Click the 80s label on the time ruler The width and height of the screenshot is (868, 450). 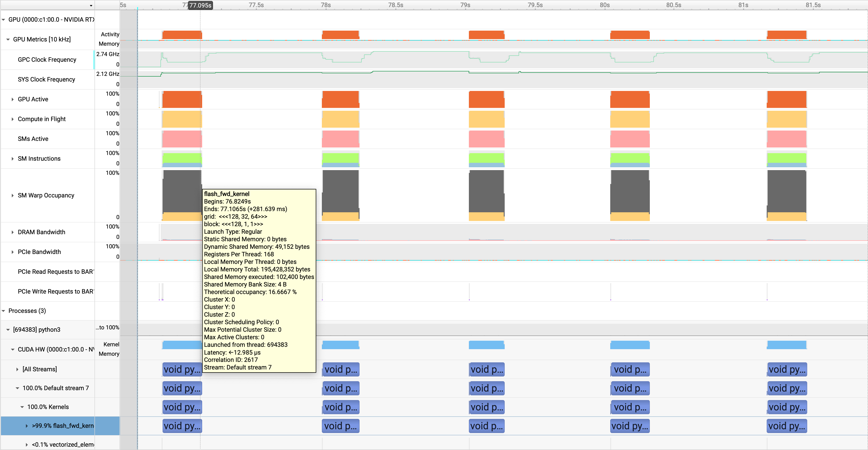pos(605,5)
